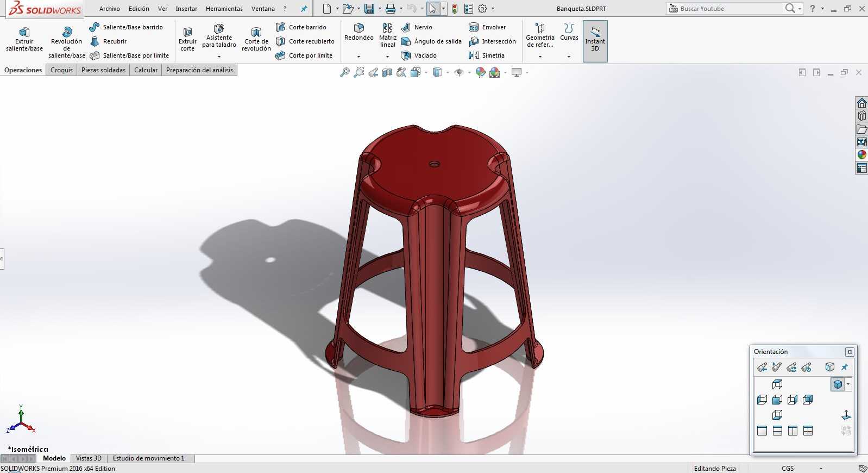868x473 pixels.
Task: Pin the Orientación dialog
Action: tap(845, 367)
